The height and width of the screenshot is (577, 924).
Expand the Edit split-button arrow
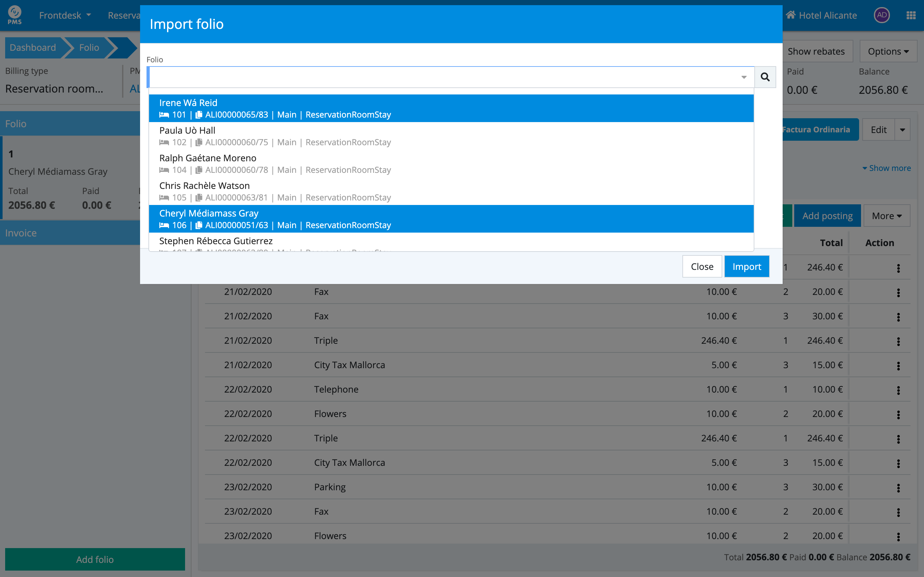pyautogui.click(x=902, y=130)
